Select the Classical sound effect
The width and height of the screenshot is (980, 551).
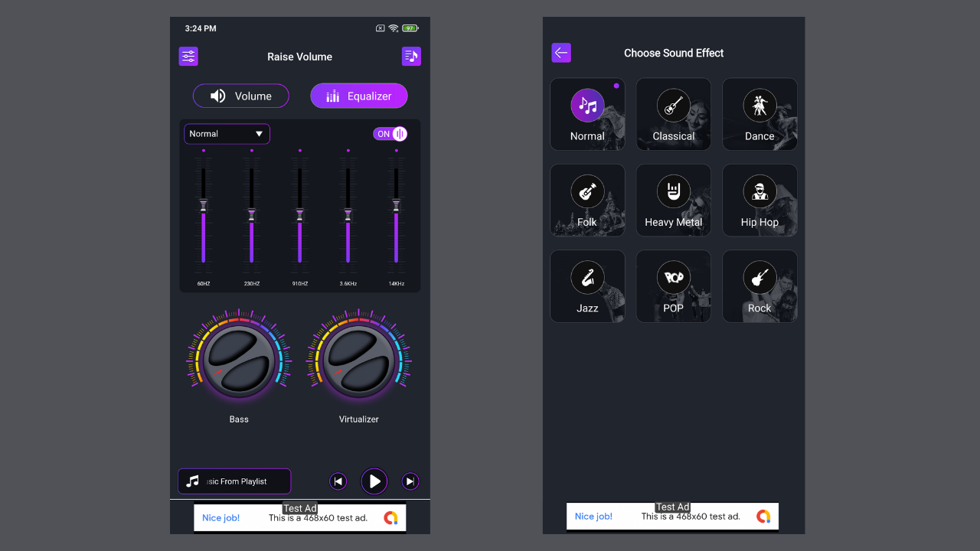pyautogui.click(x=674, y=114)
